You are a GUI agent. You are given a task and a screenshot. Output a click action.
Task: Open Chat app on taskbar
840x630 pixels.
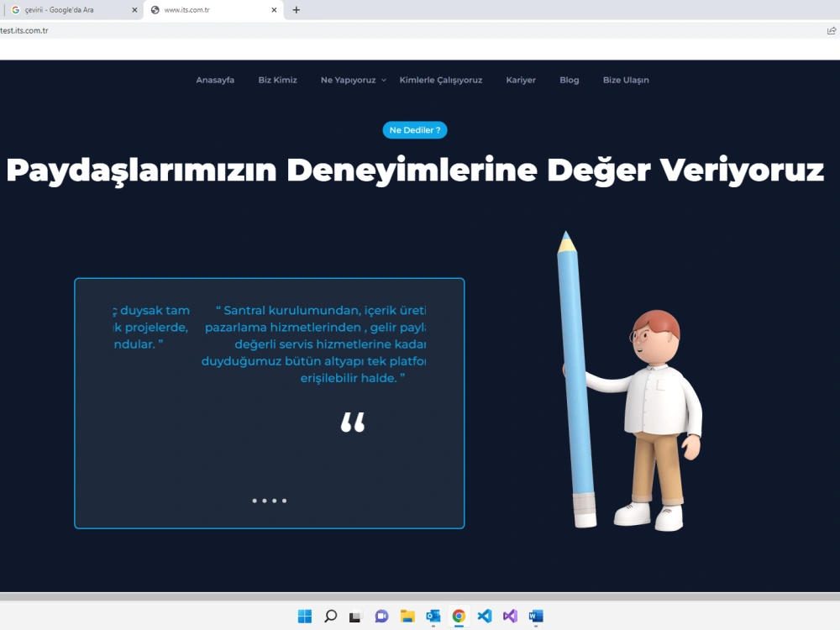[x=381, y=617]
